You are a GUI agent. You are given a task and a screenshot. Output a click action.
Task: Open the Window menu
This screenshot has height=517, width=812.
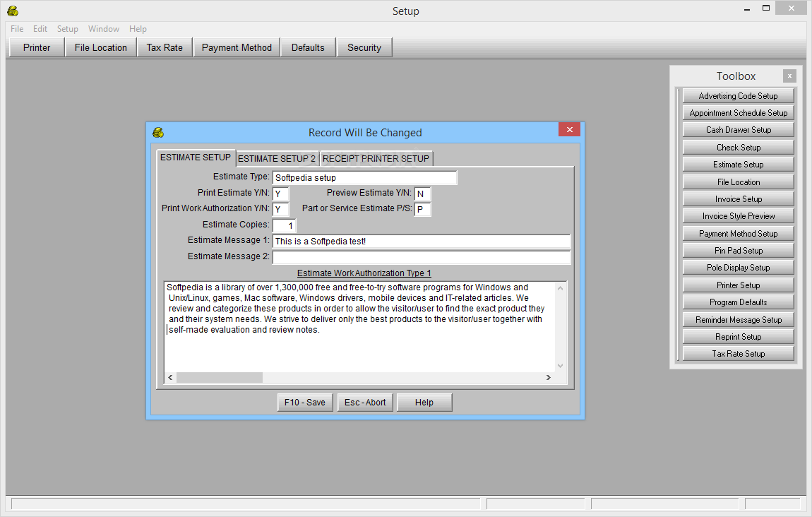104,29
